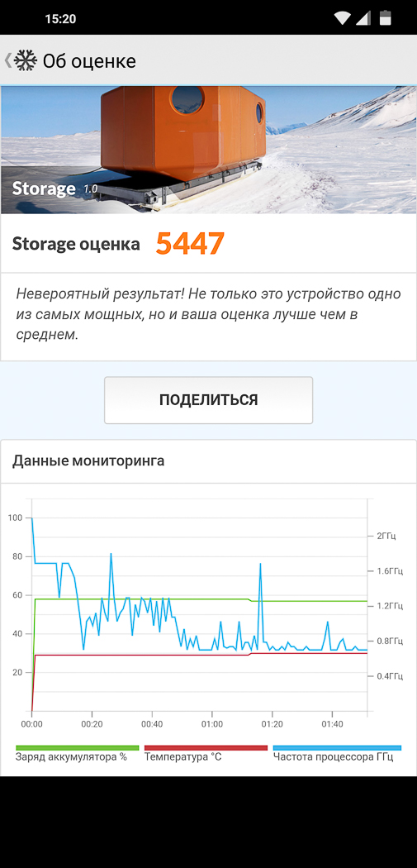The image size is (417, 868).
Task: Tap the battery status icon
Action: (x=385, y=18)
